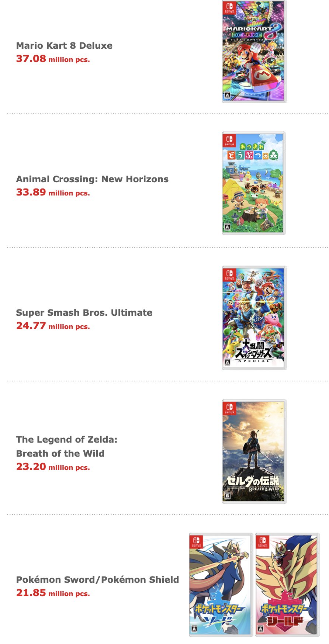Click the Mario Kart 8 Deluxe cover art
The width and height of the screenshot is (329, 644).
click(254, 51)
